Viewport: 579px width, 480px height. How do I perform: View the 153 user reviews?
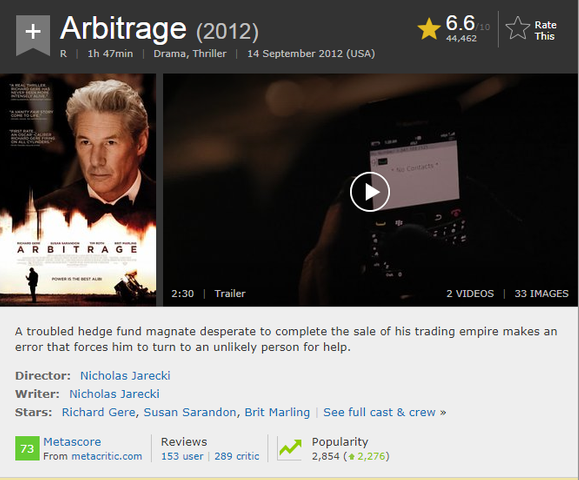(182, 456)
